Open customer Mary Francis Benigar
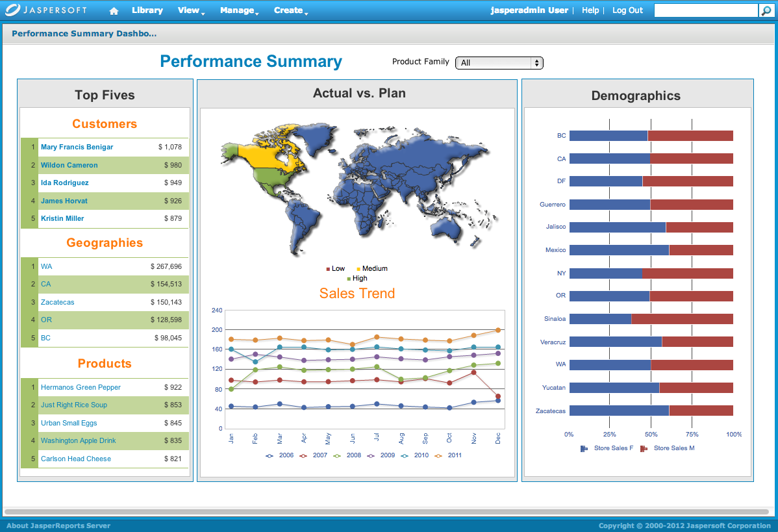The width and height of the screenshot is (778, 532). [77, 147]
